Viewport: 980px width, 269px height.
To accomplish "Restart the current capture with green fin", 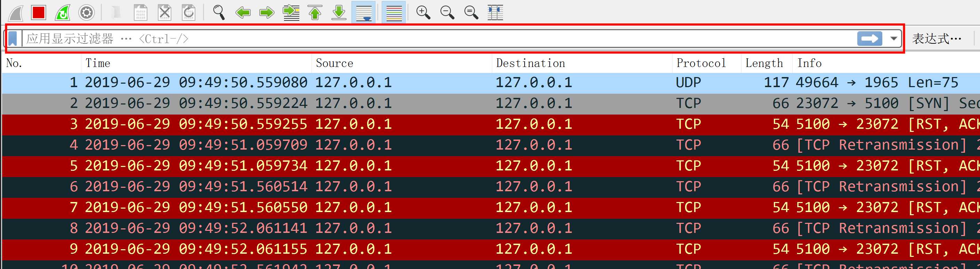I will [63, 12].
